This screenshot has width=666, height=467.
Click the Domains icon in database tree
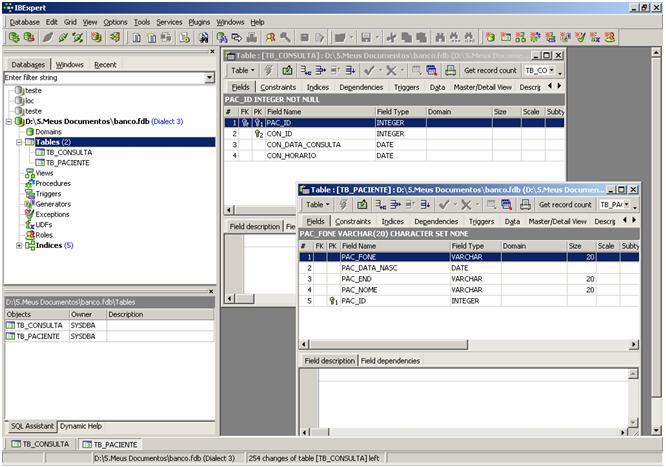[27, 132]
